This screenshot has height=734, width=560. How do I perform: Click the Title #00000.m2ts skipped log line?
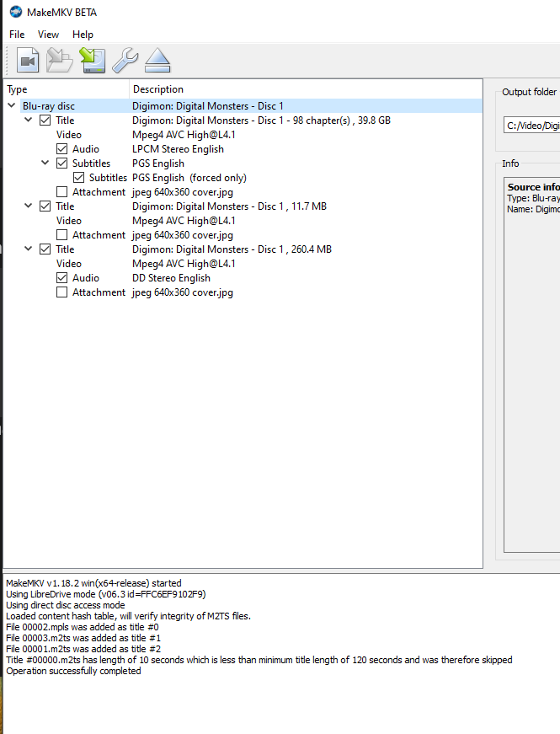coord(259,660)
